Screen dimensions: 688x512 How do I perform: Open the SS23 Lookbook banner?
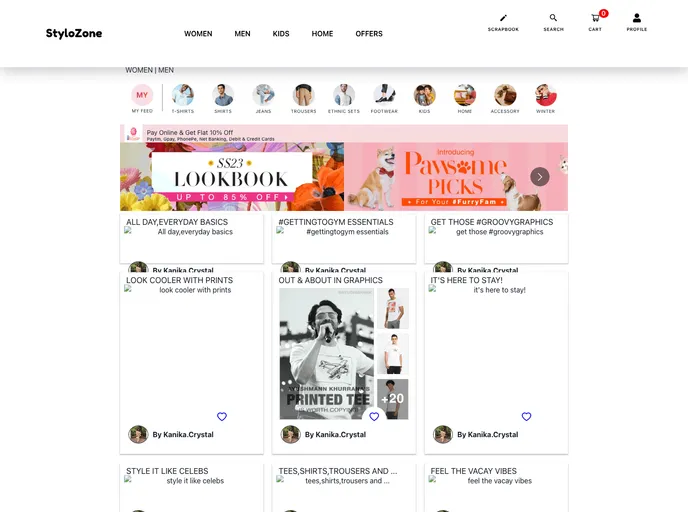click(x=232, y=177)
